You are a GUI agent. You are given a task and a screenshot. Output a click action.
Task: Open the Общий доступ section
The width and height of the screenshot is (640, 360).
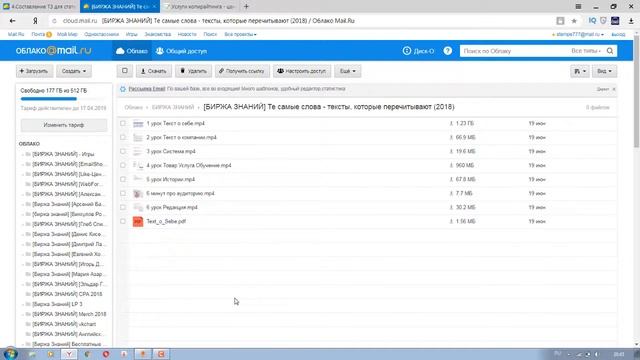tap(181, 51)
